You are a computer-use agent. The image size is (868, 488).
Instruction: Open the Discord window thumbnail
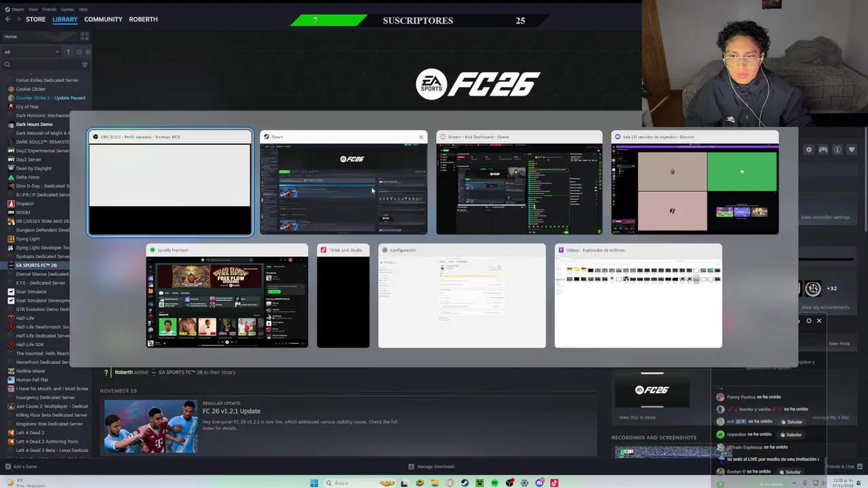[694, 182]
